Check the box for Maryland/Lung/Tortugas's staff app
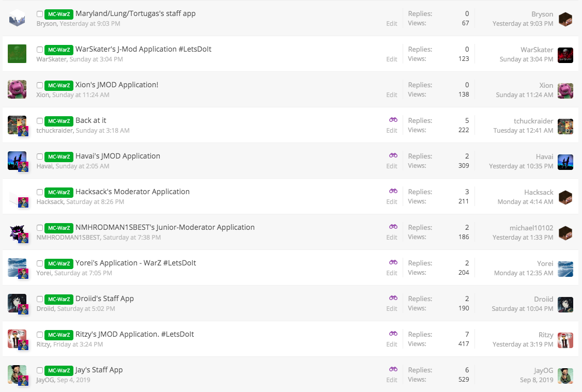The height and width of the screenshot is (392, 582). tap(40, 14)
